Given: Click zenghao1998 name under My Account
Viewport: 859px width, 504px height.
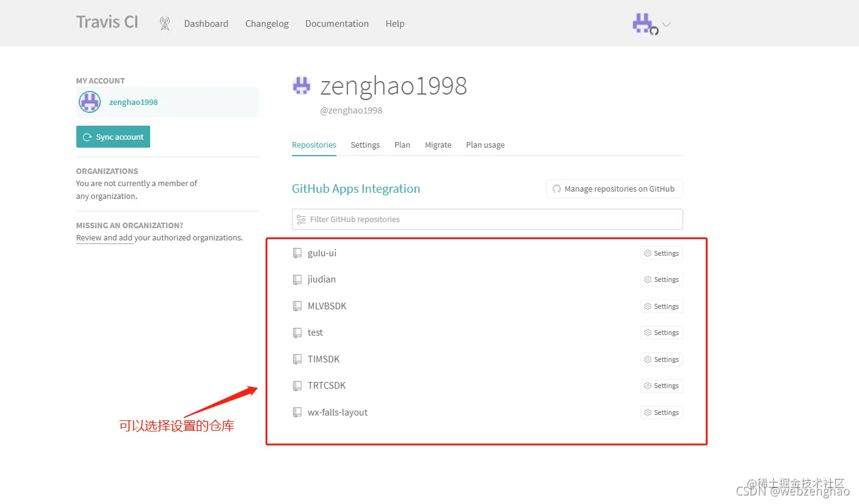Looking at the screenshot, I should tap(134, 103).
